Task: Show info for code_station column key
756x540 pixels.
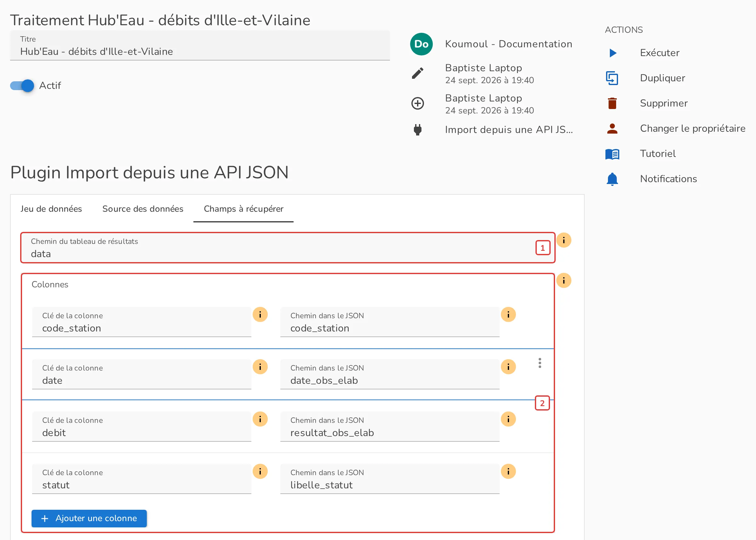Action: [260, 314]
